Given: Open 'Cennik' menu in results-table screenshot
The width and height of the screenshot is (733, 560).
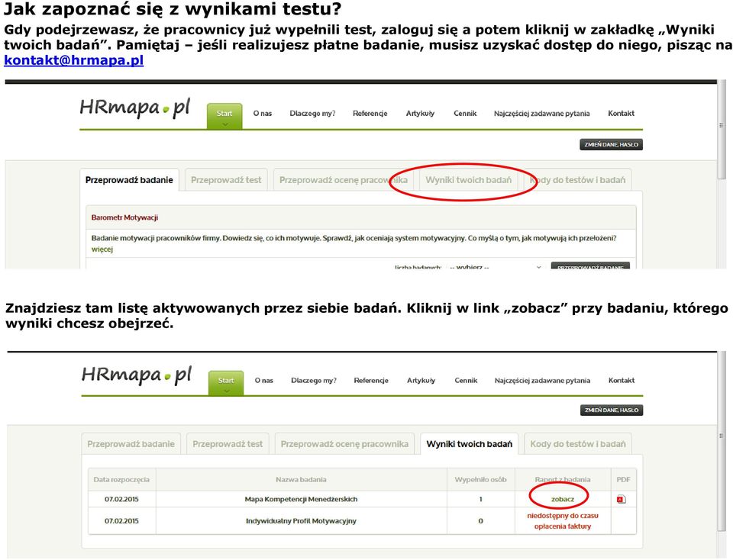Looking at the screenshot, I should point(466,381).
